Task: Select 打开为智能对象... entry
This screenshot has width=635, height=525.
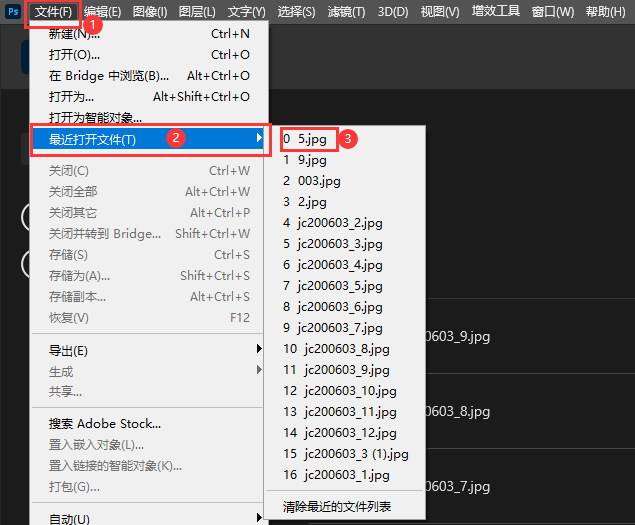Action: (x=149, y=118)
